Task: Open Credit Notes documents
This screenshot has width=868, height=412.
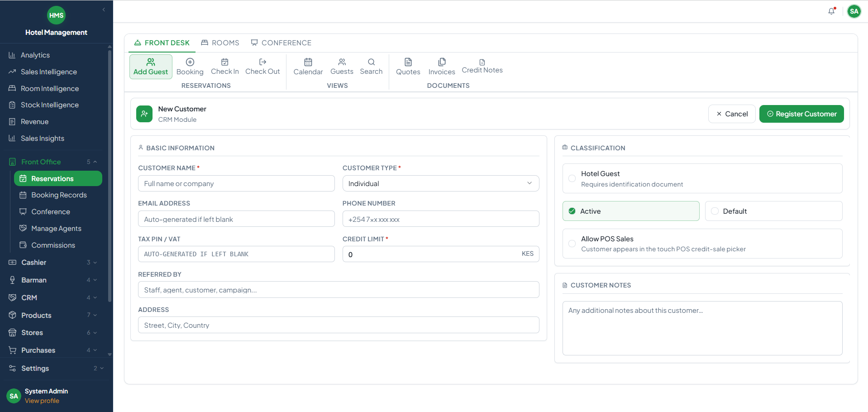Action: click(x=482, y=67)
